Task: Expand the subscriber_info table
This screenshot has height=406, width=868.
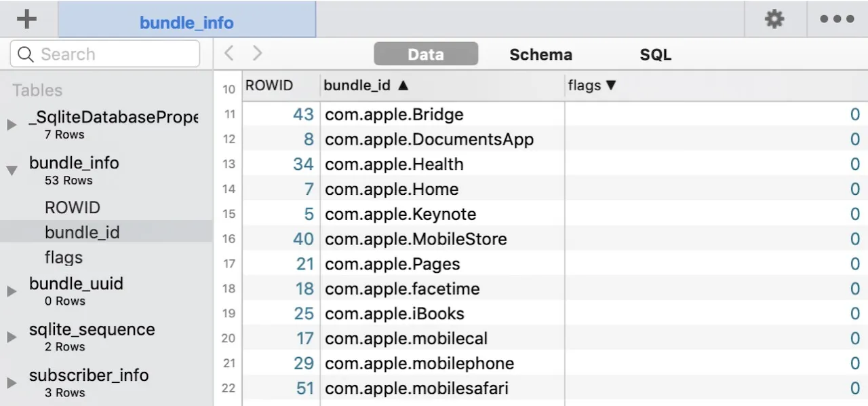Action: tap(12, 383)
